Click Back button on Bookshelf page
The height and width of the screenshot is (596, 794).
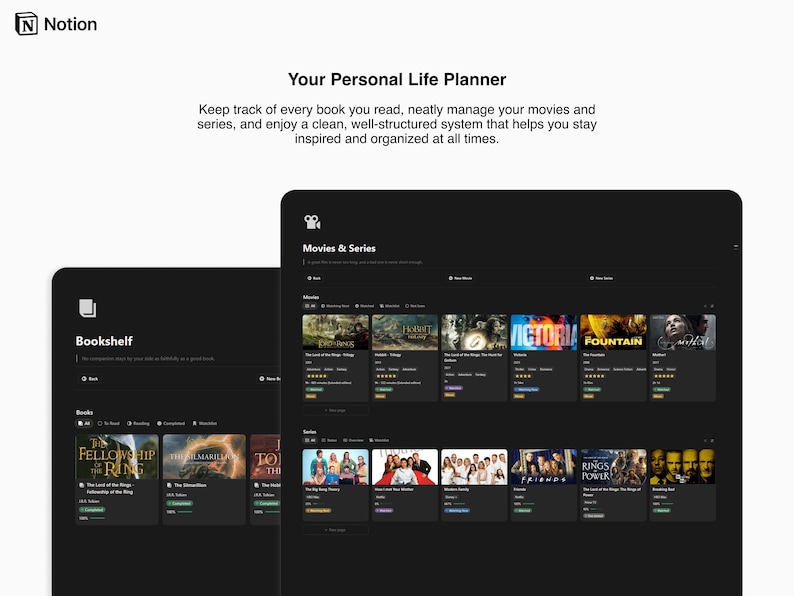tap(90, 378)
